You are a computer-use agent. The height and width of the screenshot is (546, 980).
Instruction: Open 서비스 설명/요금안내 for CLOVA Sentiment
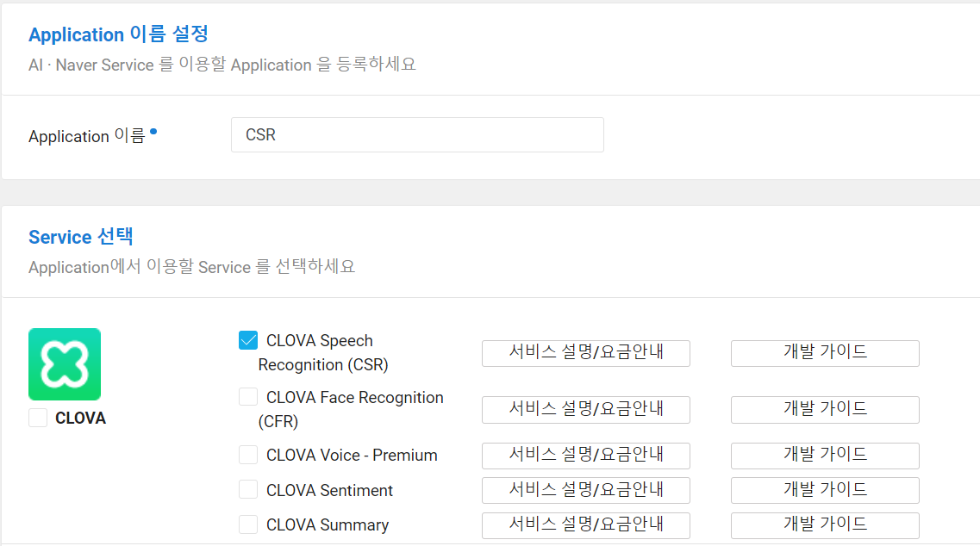pos(585,490)
